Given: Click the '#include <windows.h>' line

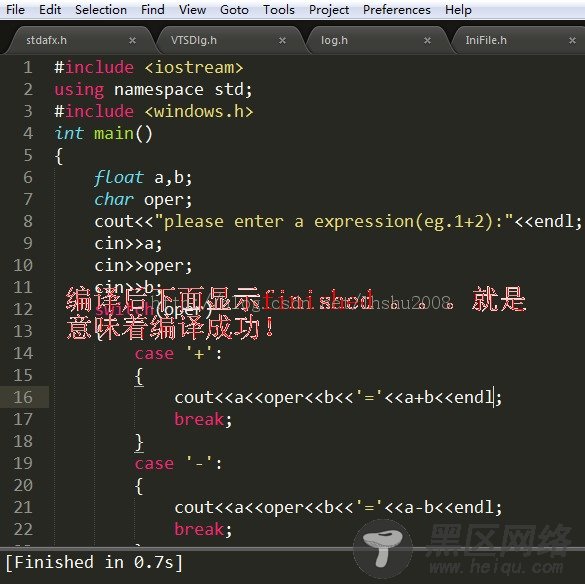Looking at the screenshot, I should click(154, 112).
